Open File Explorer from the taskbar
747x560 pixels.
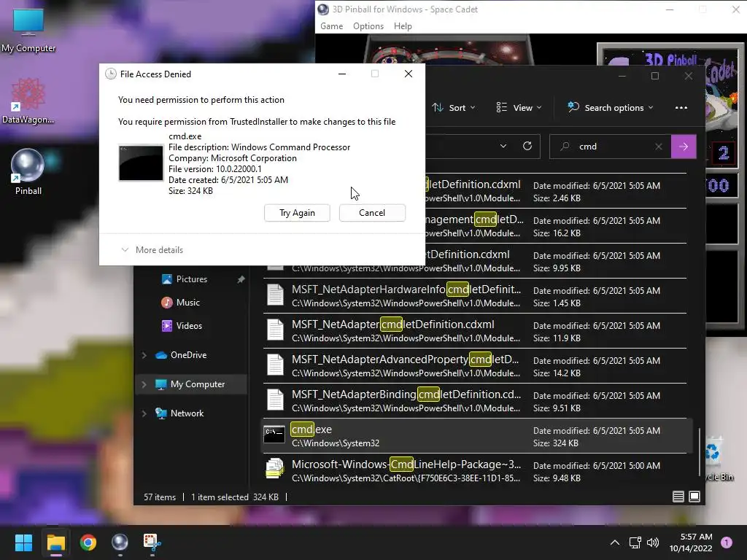[55, 542]
